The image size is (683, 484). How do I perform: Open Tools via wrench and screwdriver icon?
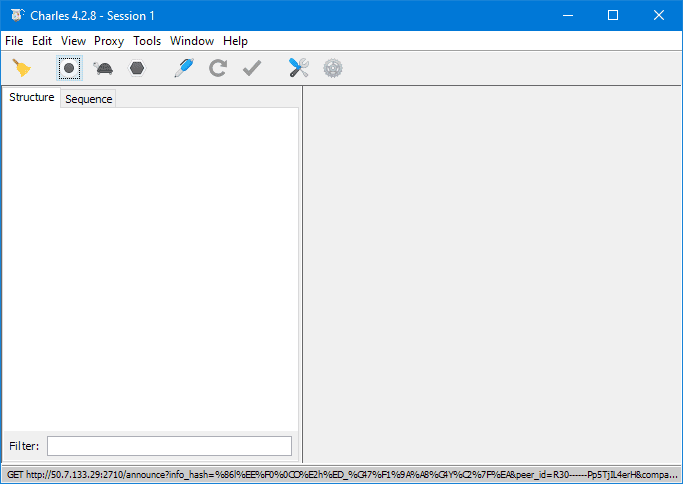(299, 68)
